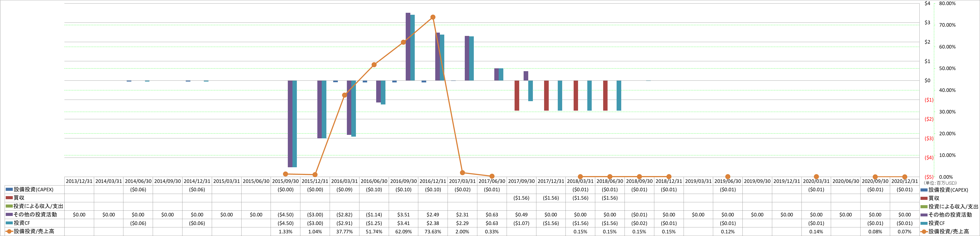Click the $2.31 cell for 2017/03/31
Image resolution: width=980 pixels, height=236 pixels.
click(x=462, y=215)
